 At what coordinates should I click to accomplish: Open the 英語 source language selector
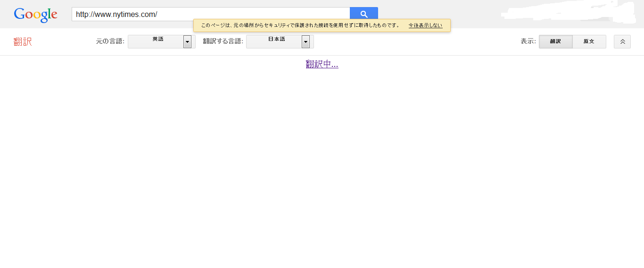tap(156, 41)
